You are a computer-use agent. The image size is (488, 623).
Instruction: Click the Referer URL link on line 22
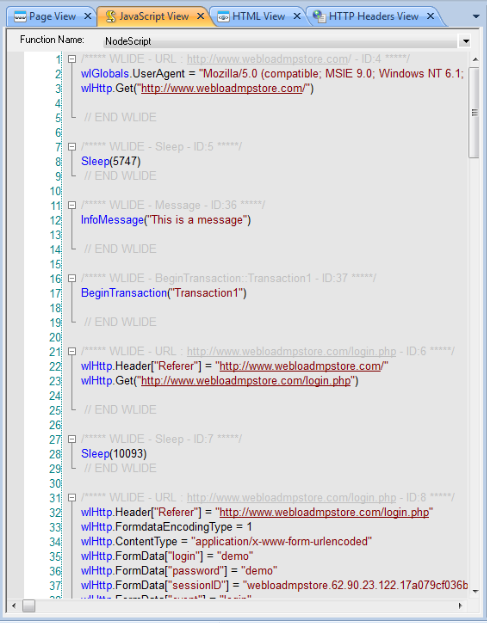[301, 366]
